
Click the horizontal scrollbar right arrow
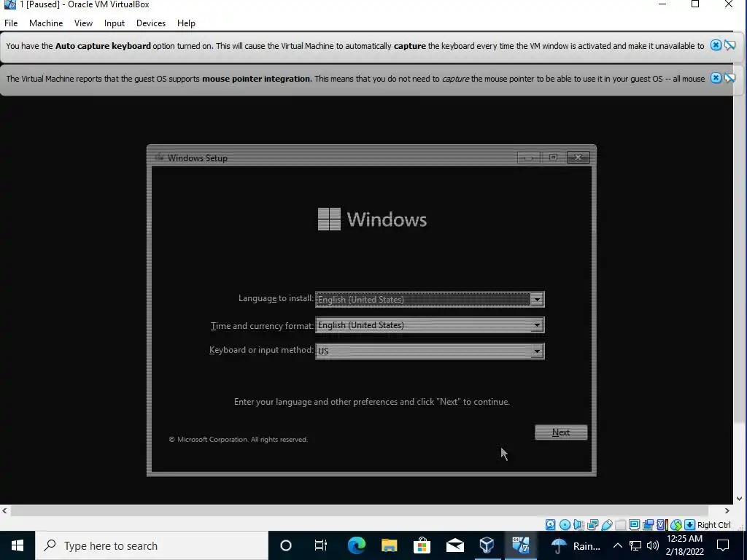(x=727, y=510)
